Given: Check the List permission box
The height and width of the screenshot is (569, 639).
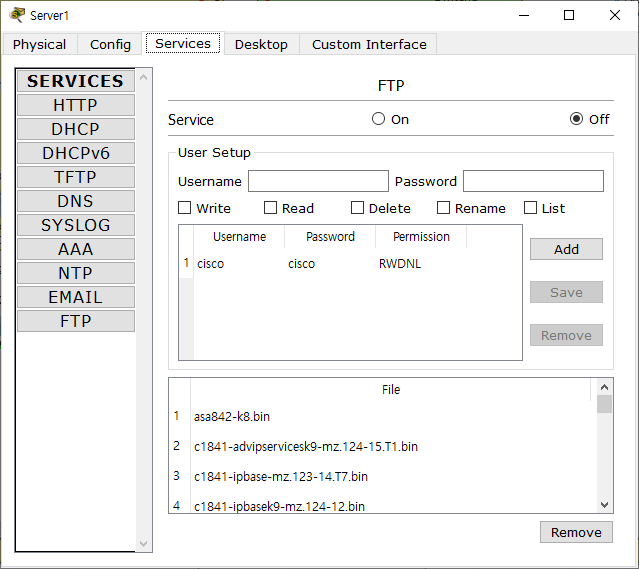Looking at the screenshot, I should coord(530,208).
